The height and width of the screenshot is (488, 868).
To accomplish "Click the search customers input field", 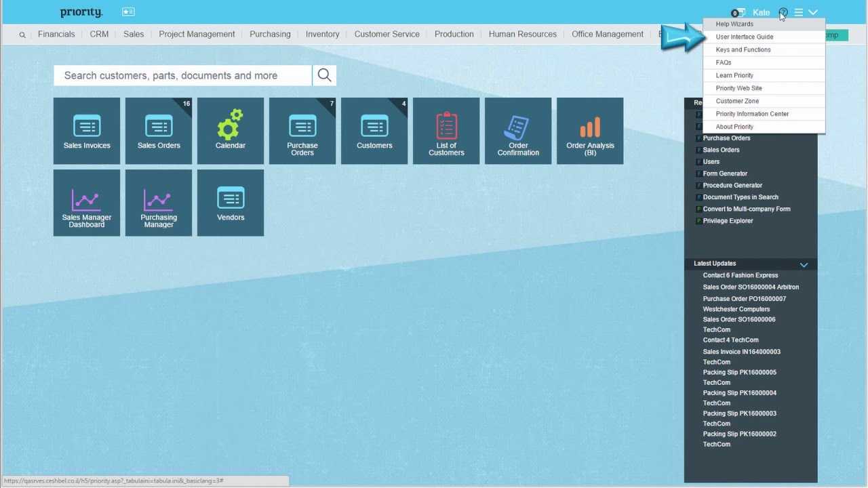I will [182, 76].
